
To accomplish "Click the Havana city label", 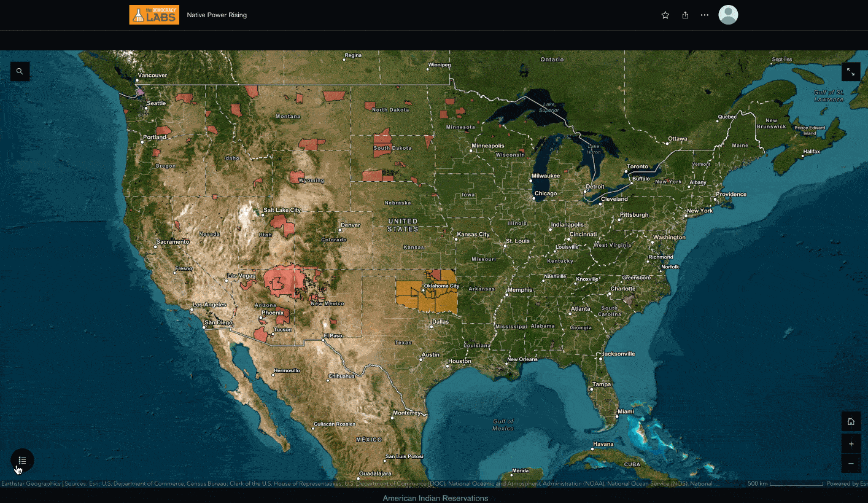I will [603, 443].
